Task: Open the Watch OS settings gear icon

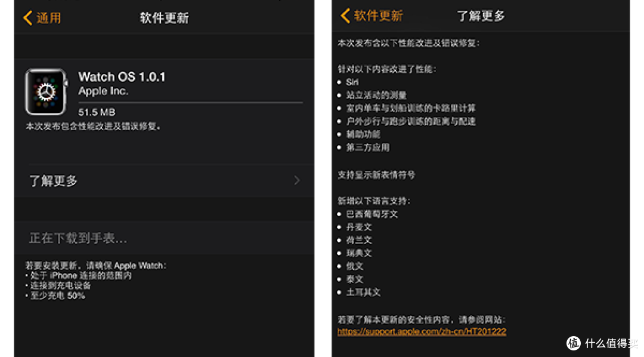Action: (45, 92)
